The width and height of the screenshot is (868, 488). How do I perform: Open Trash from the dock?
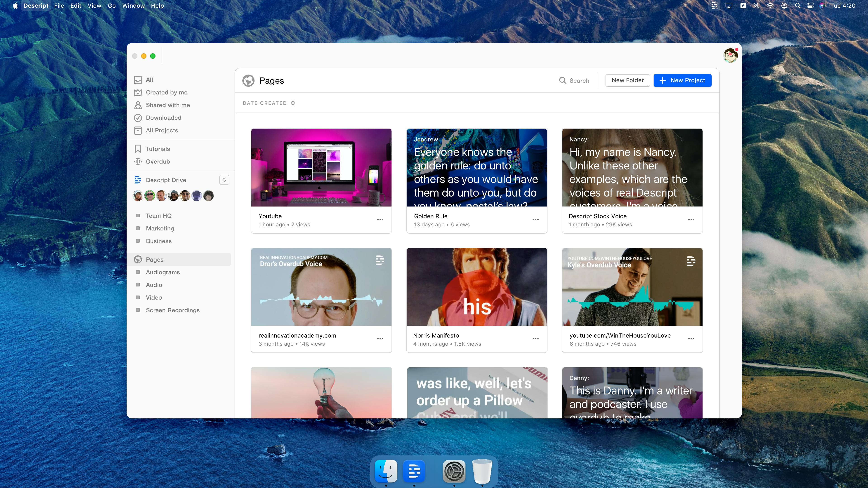pyautogui.click(x=482, y=471)
